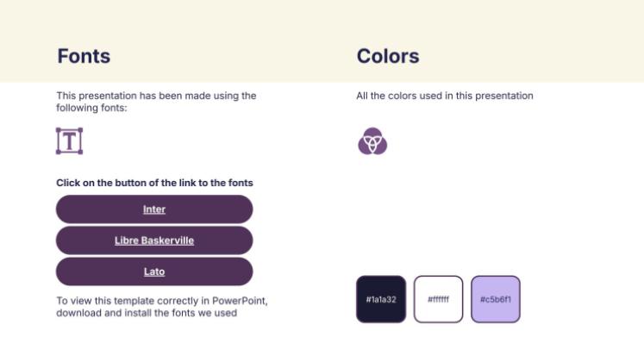644x362 pixels.
Task: Pick the lavender #c5b6f1 swatch
Action: [x=496, y=299]
